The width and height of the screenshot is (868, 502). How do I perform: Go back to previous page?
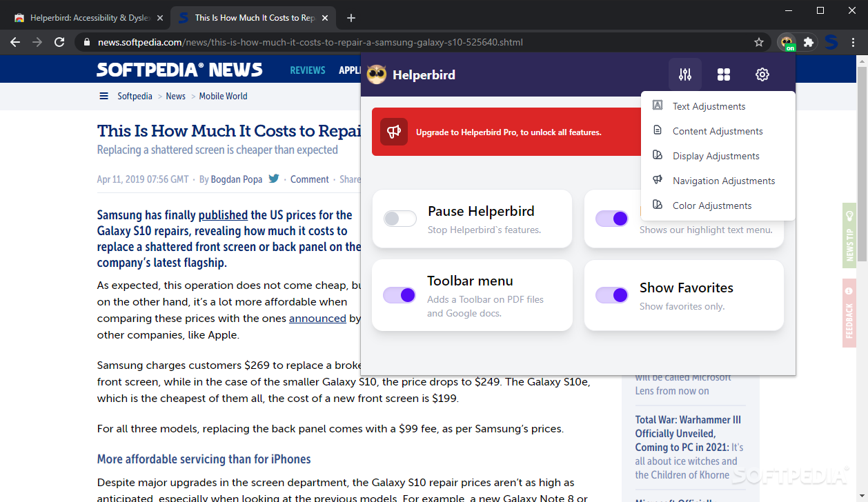(15, 42)
